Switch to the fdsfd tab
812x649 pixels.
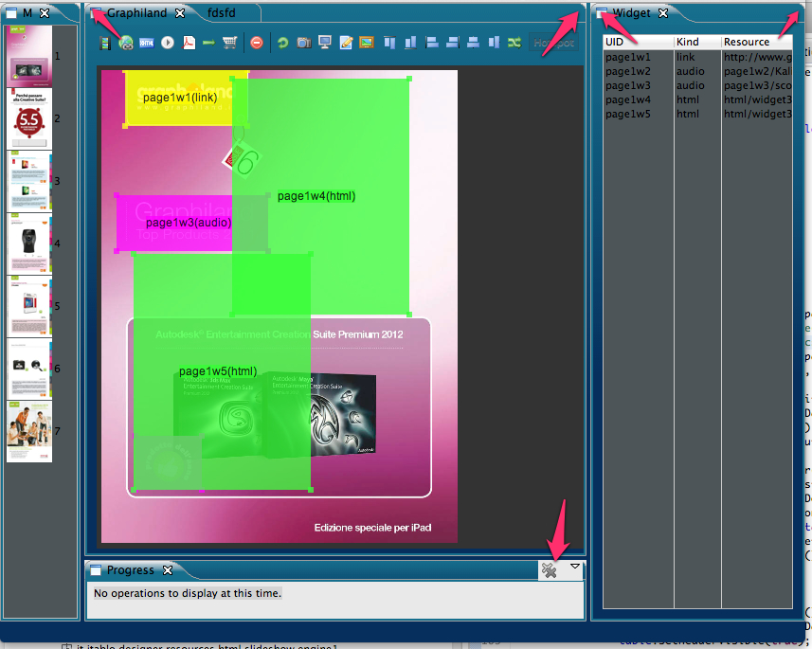[x=222, y=13]
